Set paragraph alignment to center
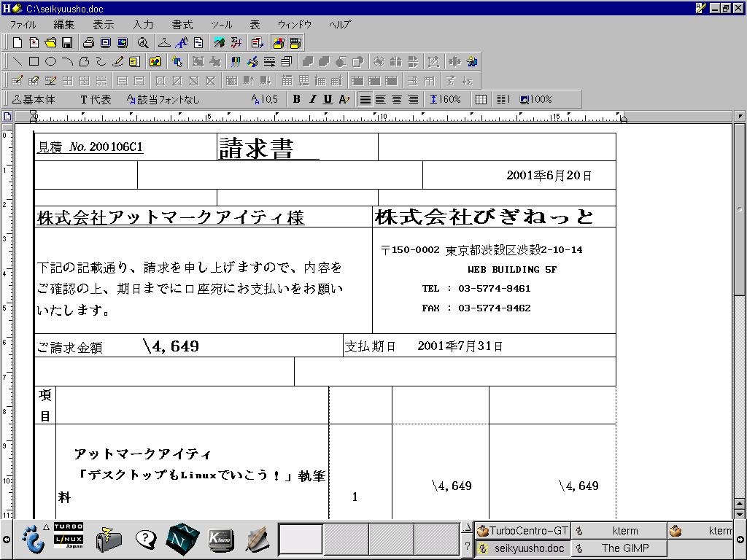 pos(397,99)
